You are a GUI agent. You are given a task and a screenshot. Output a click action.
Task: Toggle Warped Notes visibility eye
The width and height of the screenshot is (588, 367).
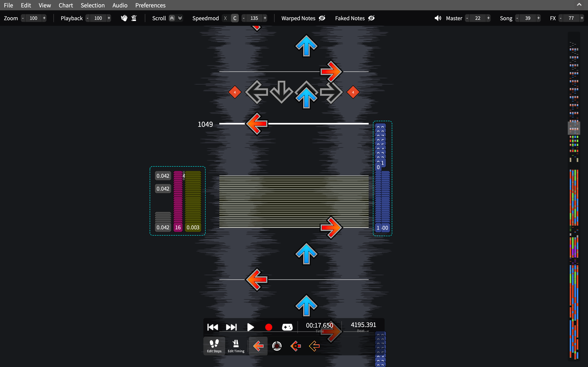(322, 18)
